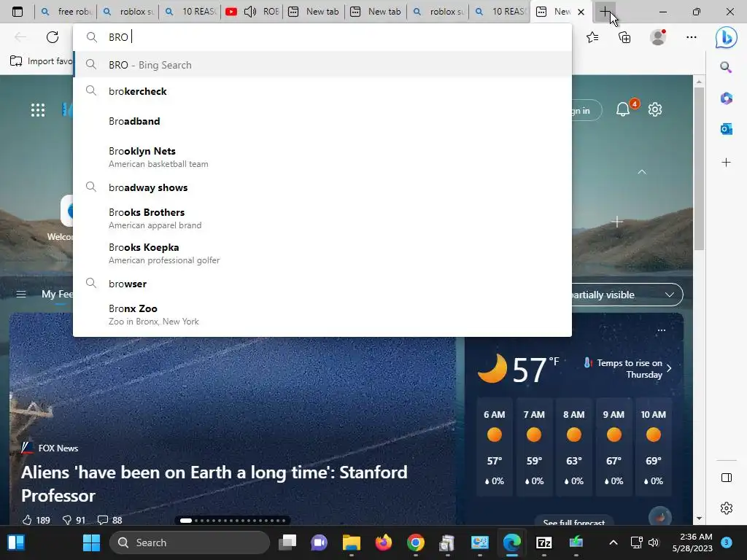Open the Import favorites bookmark
Image resolution: width=747 pixels, height=560 pixels.
pos(41,61)
